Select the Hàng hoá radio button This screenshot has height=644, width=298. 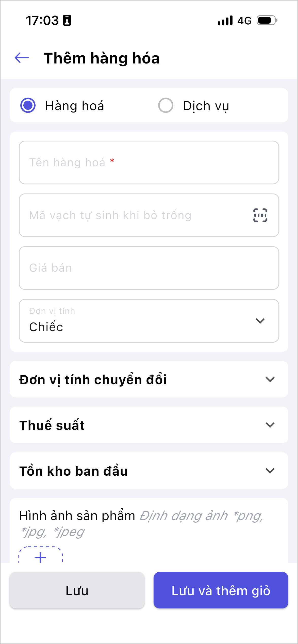[28, 105]
